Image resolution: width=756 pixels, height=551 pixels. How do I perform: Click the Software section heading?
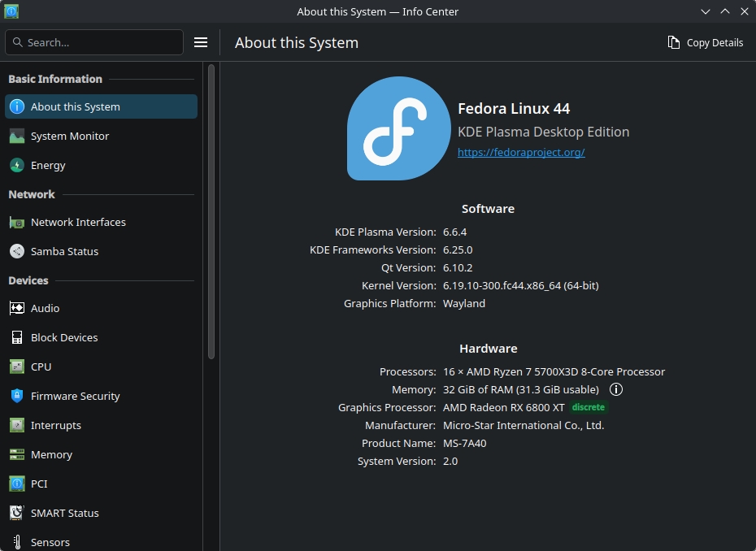(488, 209)
